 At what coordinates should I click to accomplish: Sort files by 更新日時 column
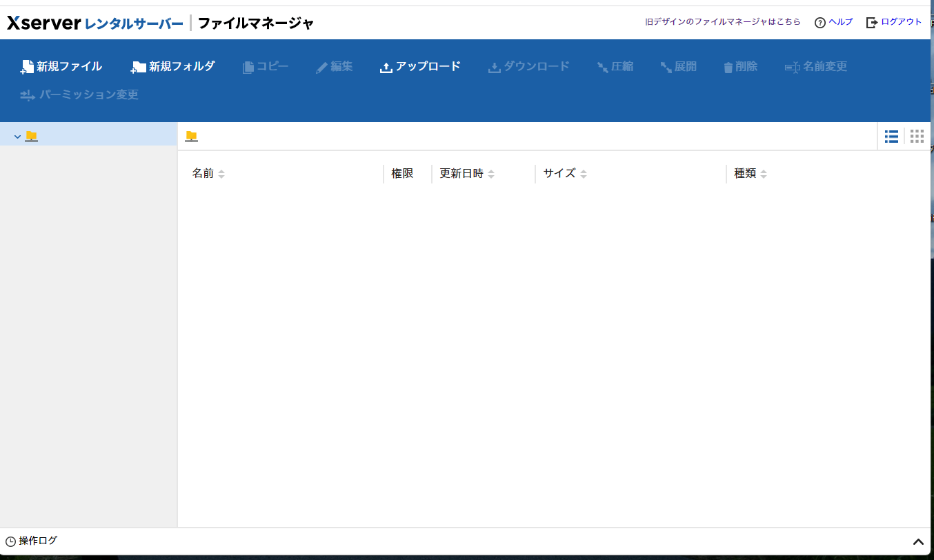coord(466,173)
